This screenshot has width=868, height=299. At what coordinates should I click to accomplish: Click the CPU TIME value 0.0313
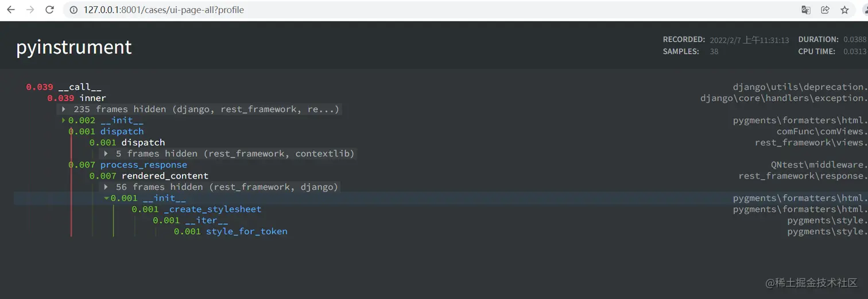click(x=855, y=52)
